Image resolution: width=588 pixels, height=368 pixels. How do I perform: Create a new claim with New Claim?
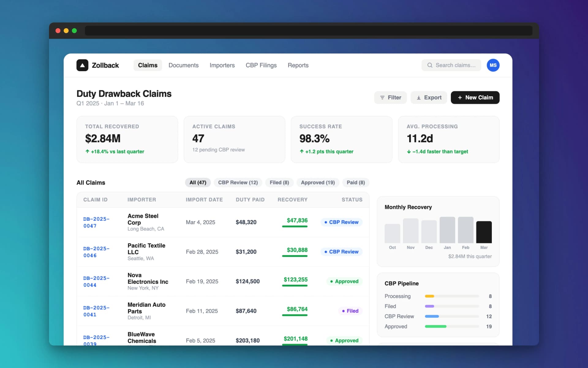pyautogui.click(x=475, y=98)
